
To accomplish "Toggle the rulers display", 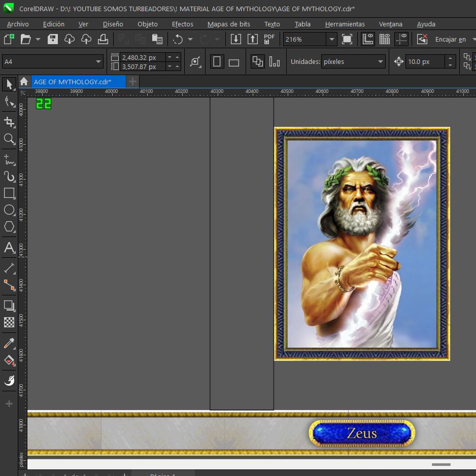I will pos(367,39).
